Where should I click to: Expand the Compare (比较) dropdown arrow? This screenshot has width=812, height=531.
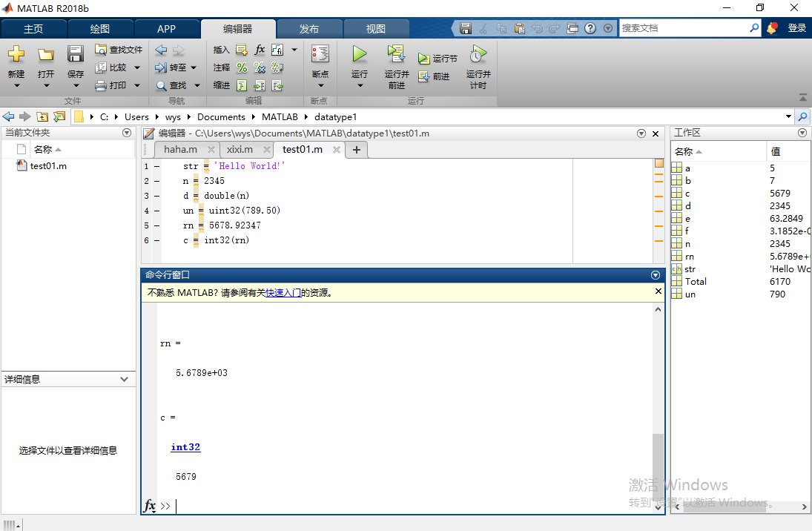pyautogui.click(x=137, y=67)
